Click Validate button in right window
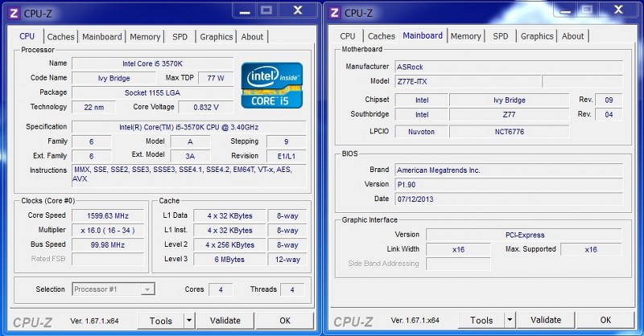Screen dimensions: 644x336 [x=546, y=320]
